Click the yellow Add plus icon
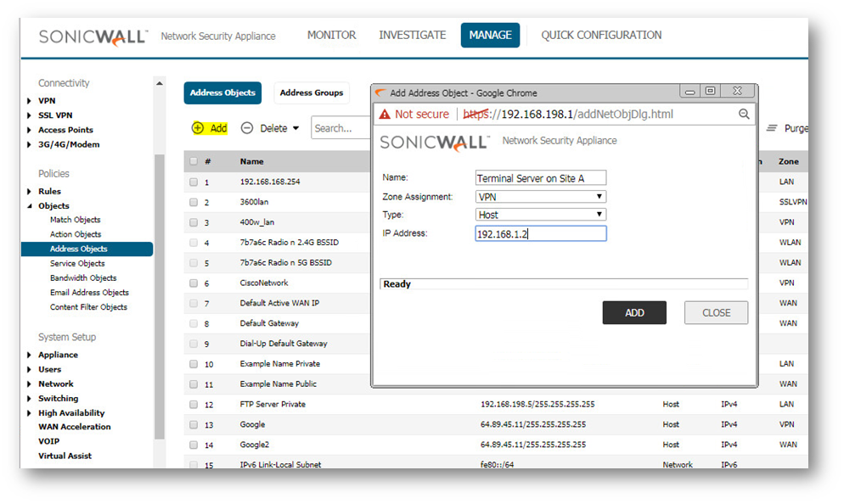 coord(198,128)
